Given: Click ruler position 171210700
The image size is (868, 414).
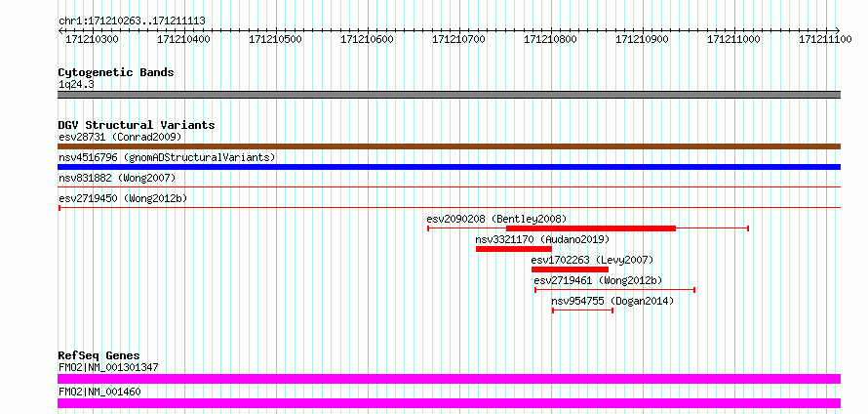Looking at the screenshot, I should 459,39.
